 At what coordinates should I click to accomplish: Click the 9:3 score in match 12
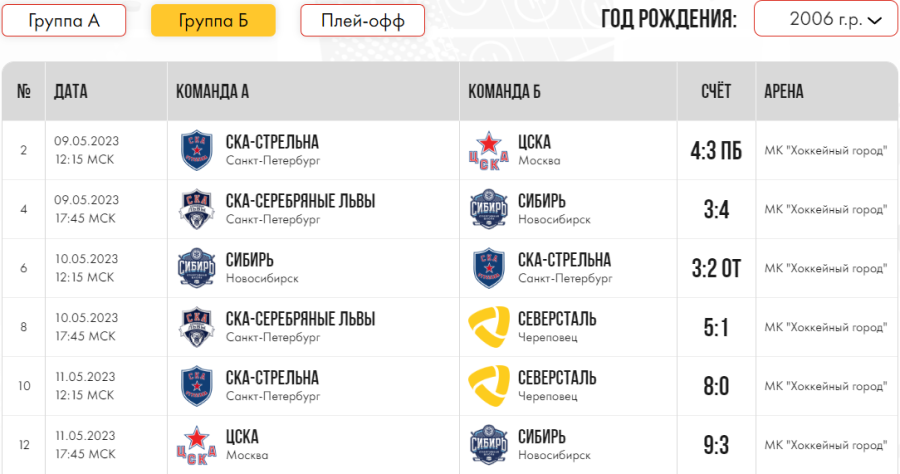716,445
